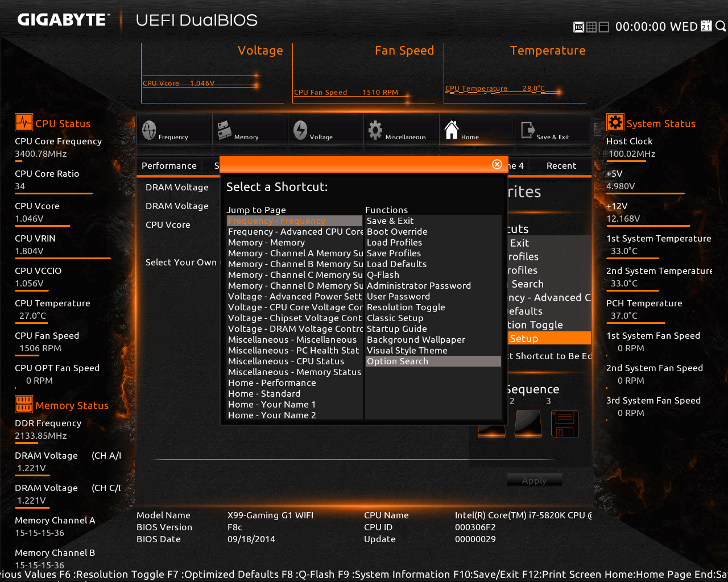
Task: Choose the 'Save Profiles' function
Action: pos(433,253)
